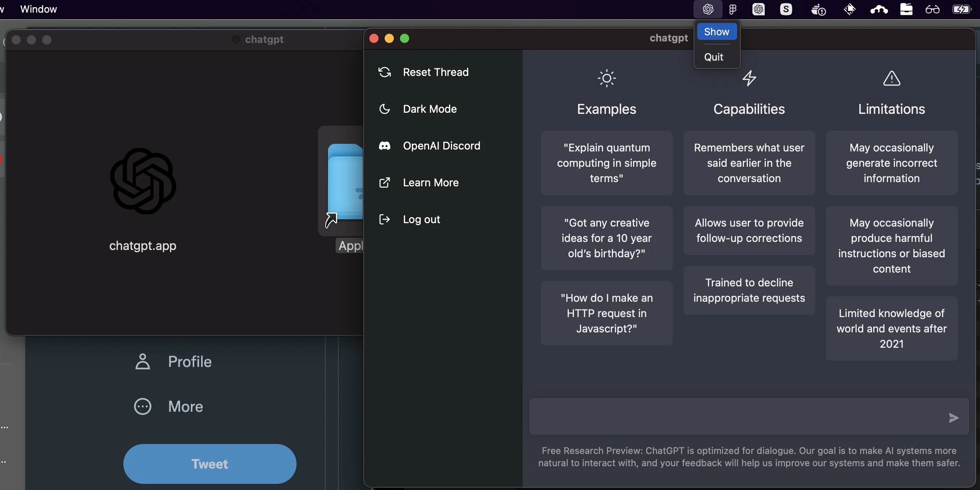Select 'Explain quantum computing in simple terms'
Image resolution: width=980 pixels, height=490 pixels.
click(x=607, y=163)
